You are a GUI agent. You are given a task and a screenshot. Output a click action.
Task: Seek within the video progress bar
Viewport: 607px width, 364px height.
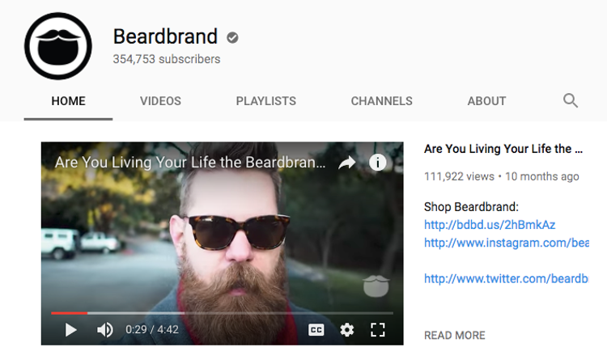pos(223,313)
